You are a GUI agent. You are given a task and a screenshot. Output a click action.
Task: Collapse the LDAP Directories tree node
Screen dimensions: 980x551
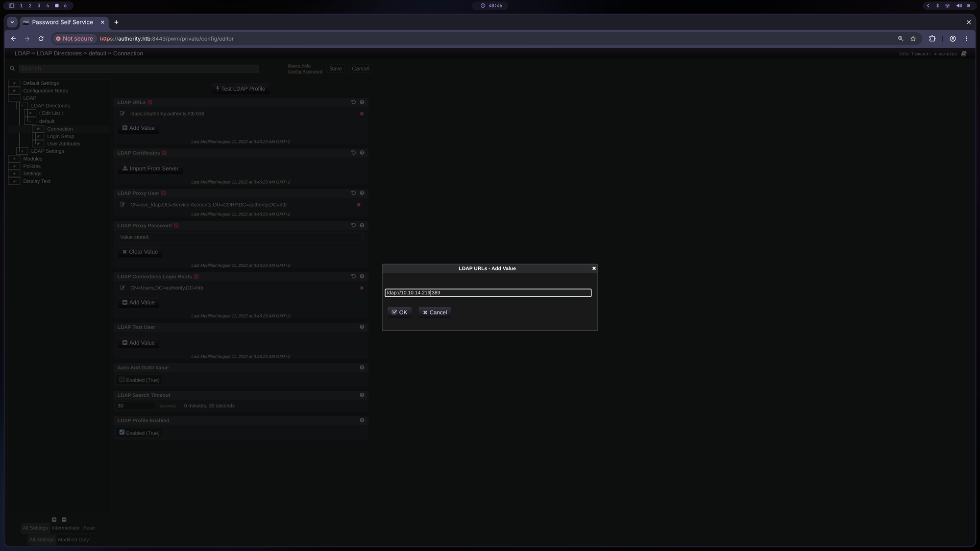coord(22,106)
